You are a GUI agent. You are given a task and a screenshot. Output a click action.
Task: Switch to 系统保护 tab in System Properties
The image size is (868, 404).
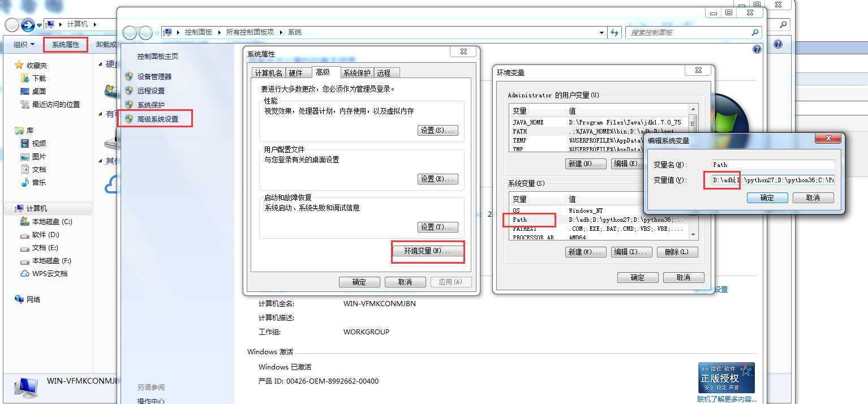[x=357, y=73]
